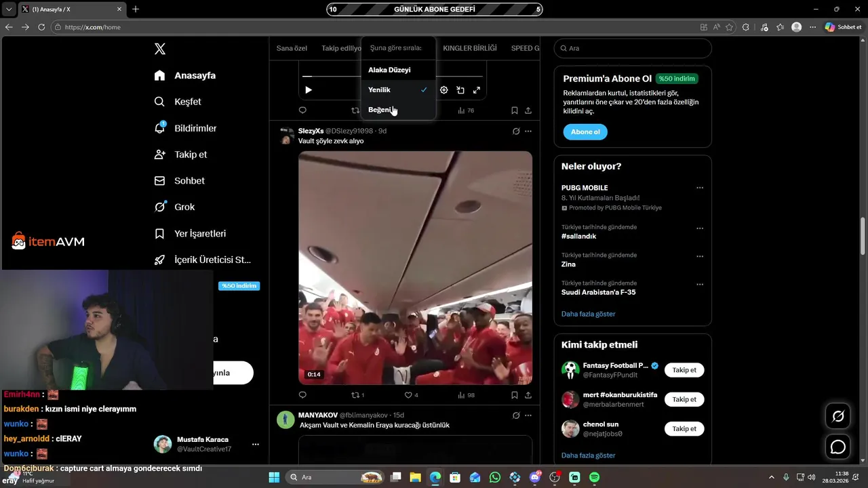This screenshot has width=868, height=488.
Task: Repost the SlezyXs post
Action: click(357, 395)
